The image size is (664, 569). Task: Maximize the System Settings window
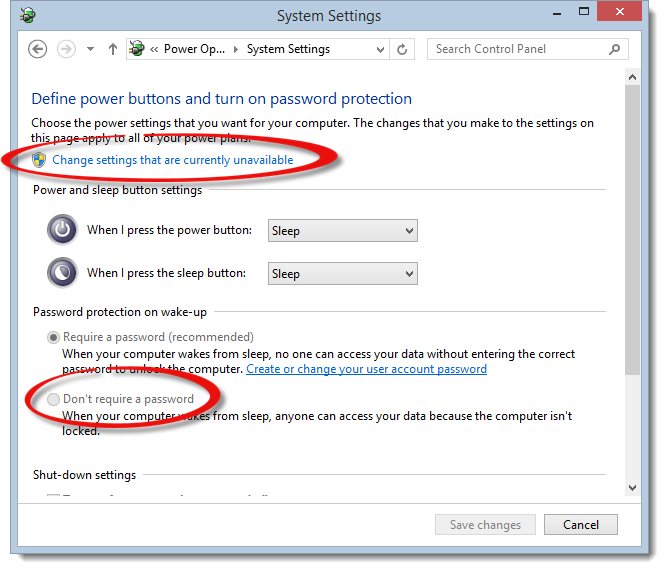[x=584, y=12]
